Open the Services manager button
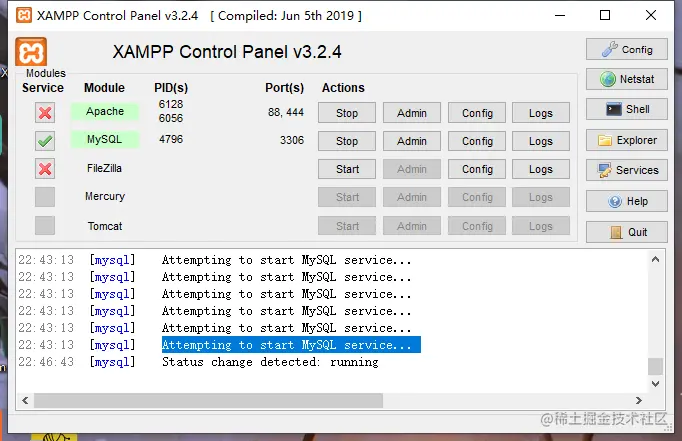682x441 pixels. coord(627,170)
